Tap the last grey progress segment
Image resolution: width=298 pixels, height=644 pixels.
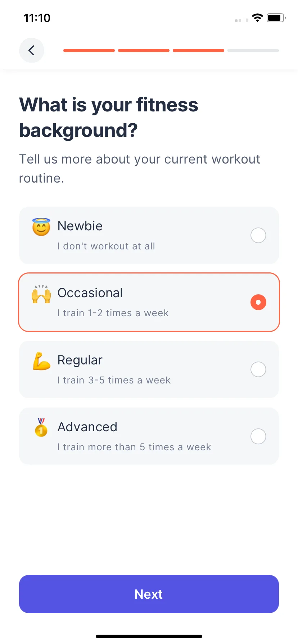253,51
